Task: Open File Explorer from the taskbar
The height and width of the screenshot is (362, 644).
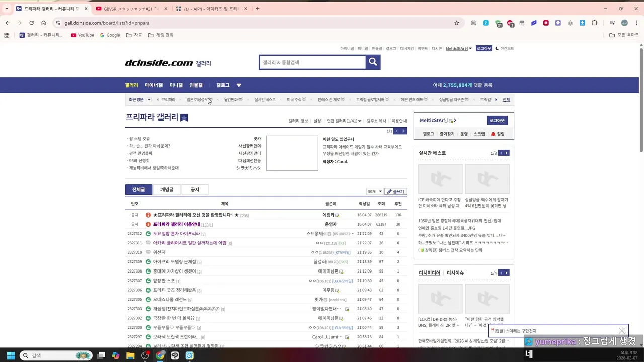Action: [x=130, y=355]
